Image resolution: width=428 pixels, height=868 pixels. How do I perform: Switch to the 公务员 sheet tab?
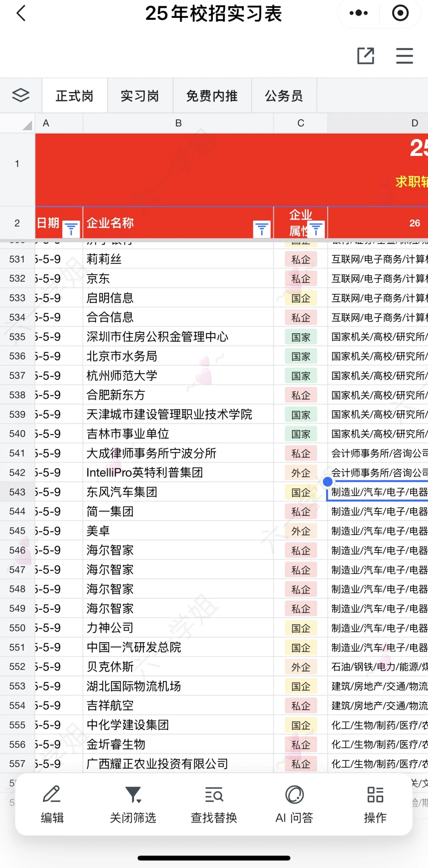point(284,96)
